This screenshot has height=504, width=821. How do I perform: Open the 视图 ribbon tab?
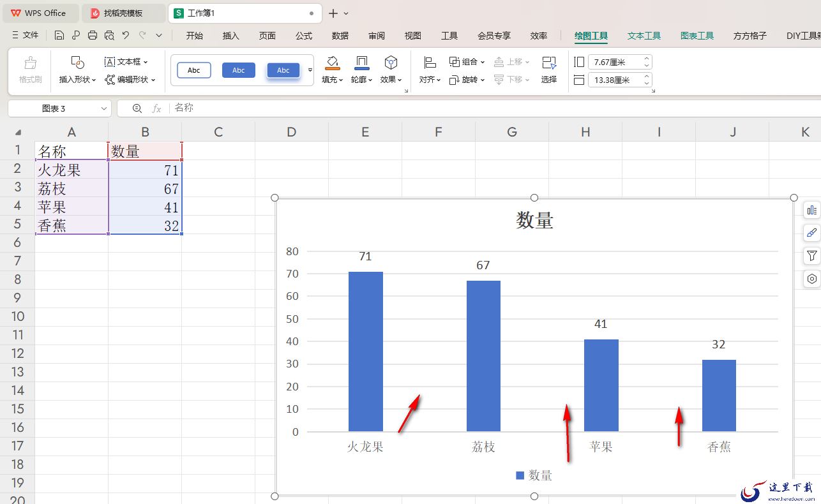413,36
